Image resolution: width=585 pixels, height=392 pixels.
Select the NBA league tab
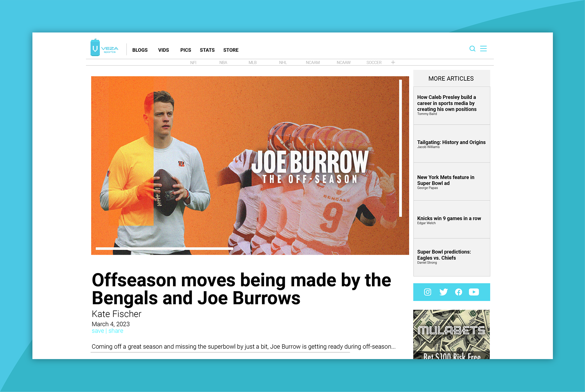click(x=223, y=62)
